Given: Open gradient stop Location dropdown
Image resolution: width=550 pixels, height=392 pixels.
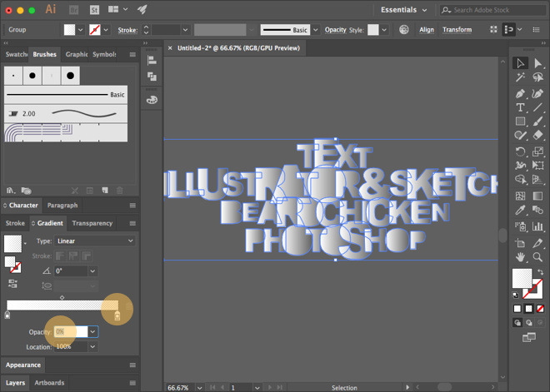Looking at the screenshot, I should click(92, 347).
